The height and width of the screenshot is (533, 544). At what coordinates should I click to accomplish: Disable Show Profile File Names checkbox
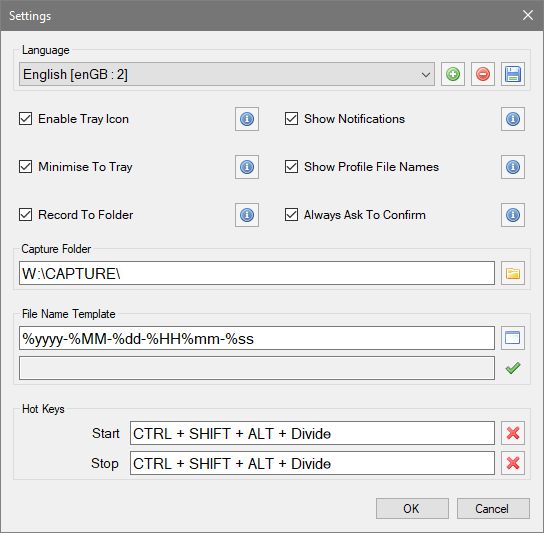(291, 167)
